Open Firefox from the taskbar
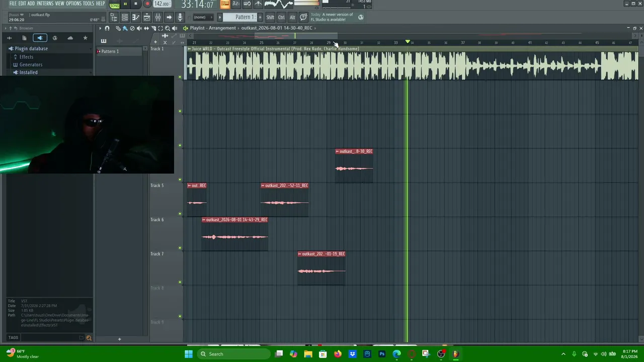Viewport: 644px width, 362px height. [x=338, y=354]
